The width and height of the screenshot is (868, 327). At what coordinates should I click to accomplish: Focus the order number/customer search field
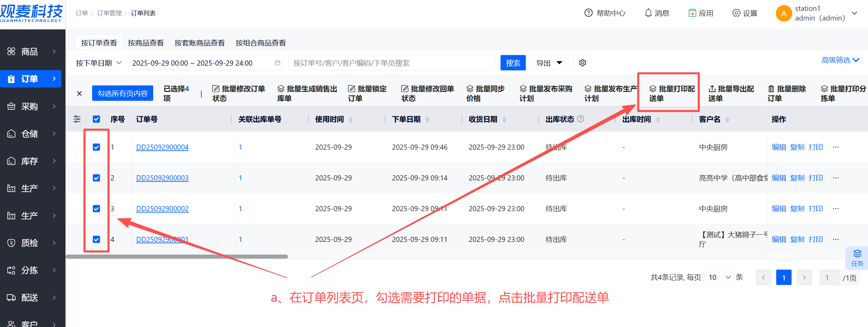(392, 63)
